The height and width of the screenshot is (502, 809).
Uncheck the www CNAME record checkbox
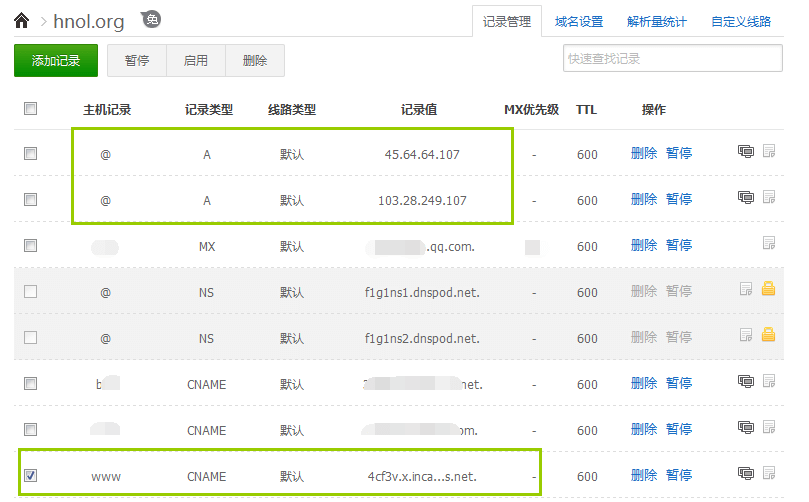point(30,475)
